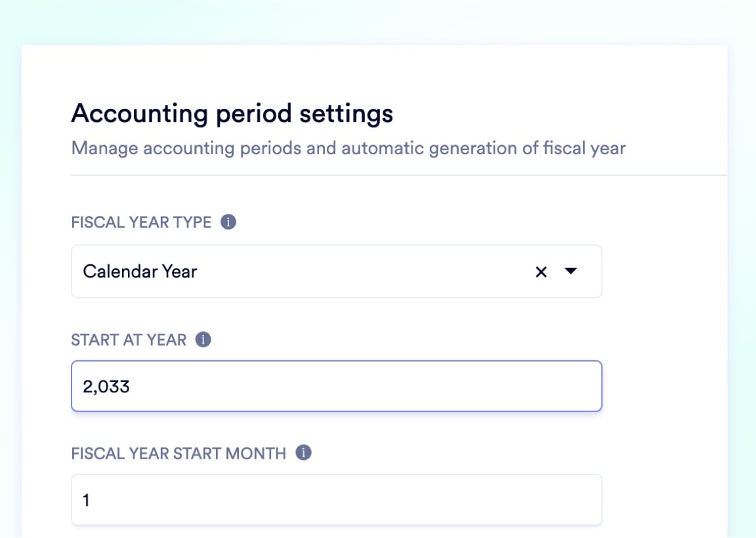Viewport: 756px width, 538px height.
Task: Click the Manage accounting periods description text
Action: coord(348,148)
